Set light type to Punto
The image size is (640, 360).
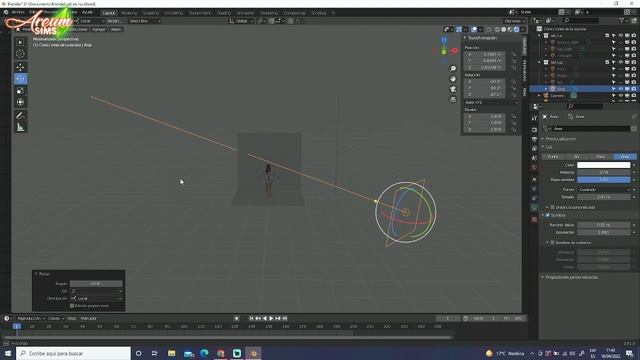[x=553, y=157]
